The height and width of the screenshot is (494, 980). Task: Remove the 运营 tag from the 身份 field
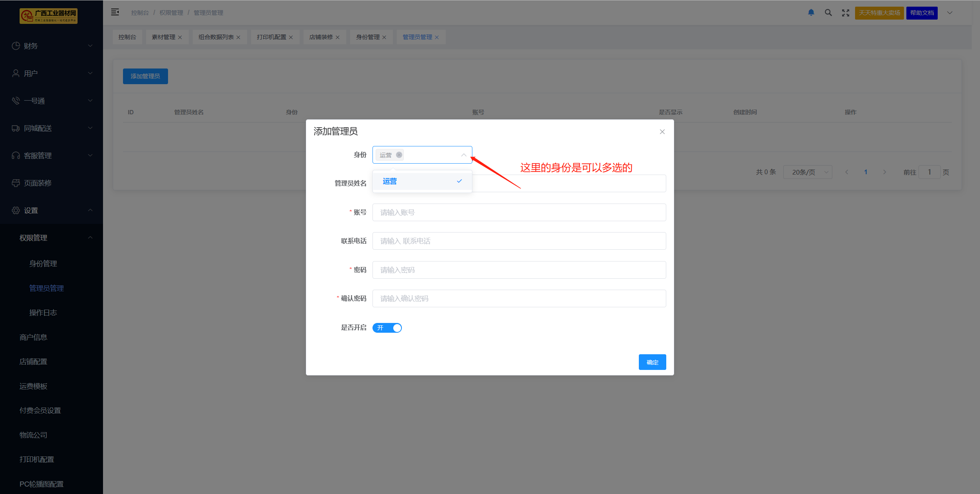click(x=399, y=155)
